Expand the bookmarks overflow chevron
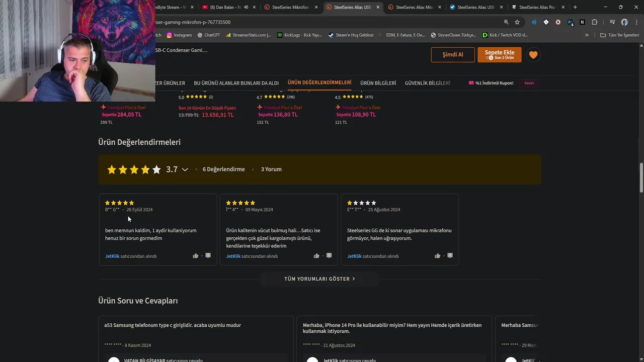Viewport: 644px width, 362px height. [587, 35]
